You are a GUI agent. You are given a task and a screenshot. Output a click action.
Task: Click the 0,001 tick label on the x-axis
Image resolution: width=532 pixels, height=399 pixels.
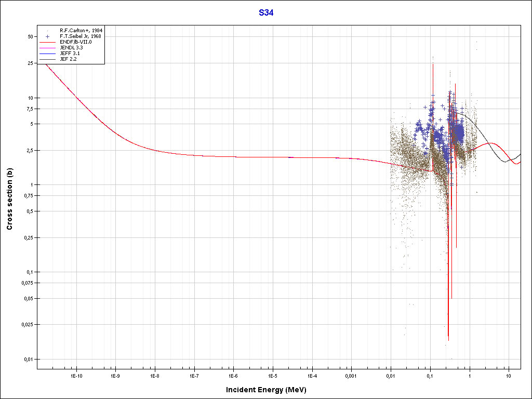tap(351, 375)
